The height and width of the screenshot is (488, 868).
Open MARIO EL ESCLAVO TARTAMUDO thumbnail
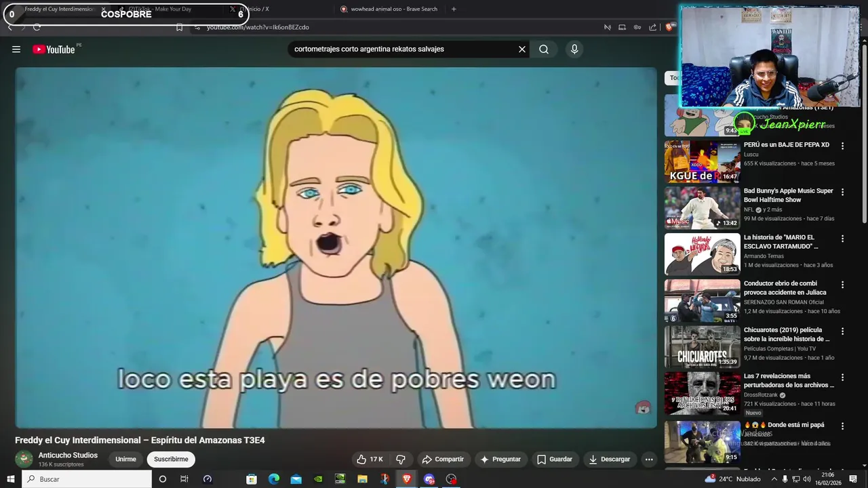coord(702,254)
